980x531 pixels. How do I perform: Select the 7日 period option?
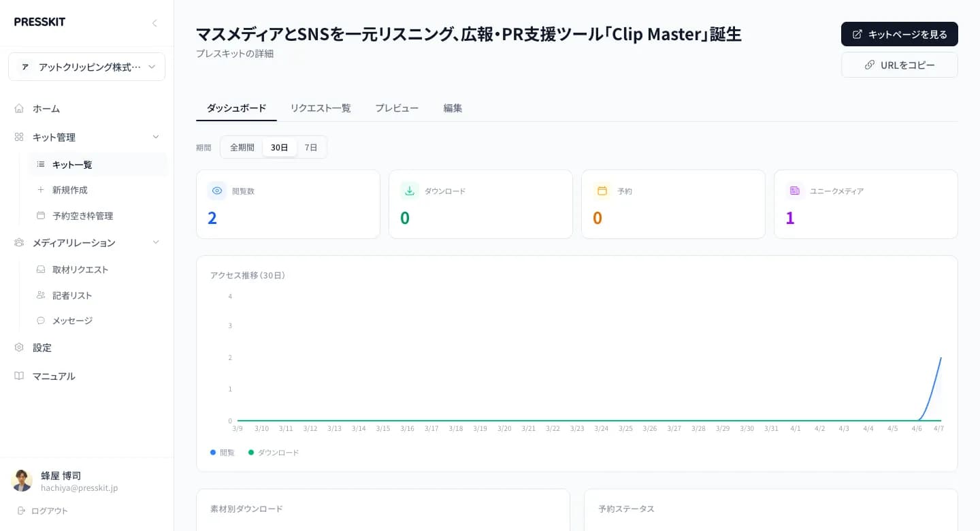tap(311, 147)
